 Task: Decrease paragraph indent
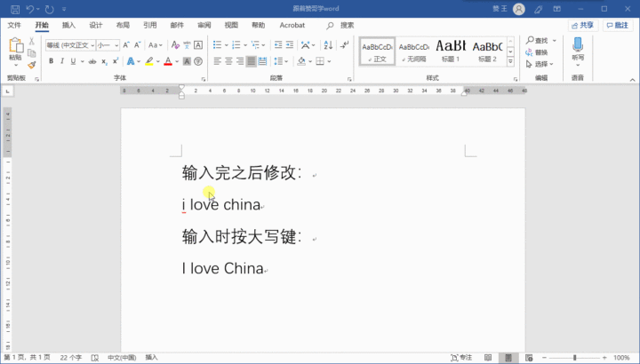pyautogui.click(x=278, y=45)
